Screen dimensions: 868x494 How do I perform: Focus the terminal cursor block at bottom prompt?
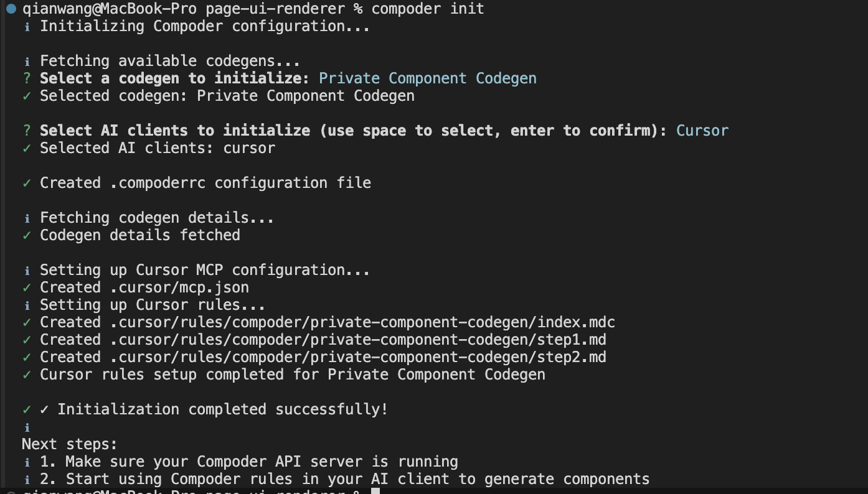tap(375, 492)
